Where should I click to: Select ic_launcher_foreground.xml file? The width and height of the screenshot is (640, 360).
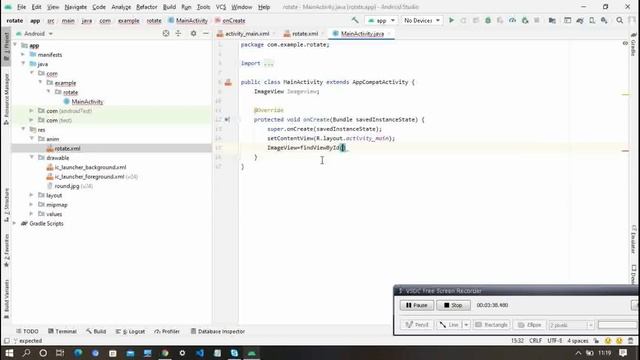pyautogui.click(x=89, y=176)
